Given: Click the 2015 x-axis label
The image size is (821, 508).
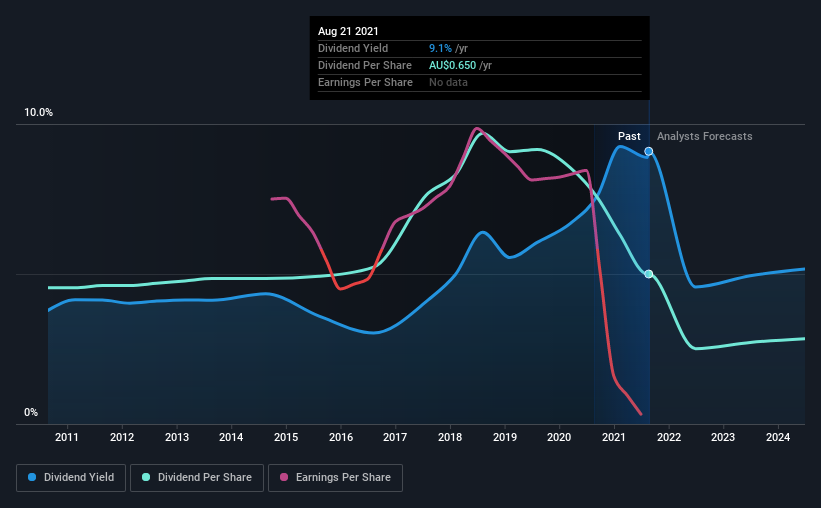Looking at the screenshot, I should tap(286, 437).
